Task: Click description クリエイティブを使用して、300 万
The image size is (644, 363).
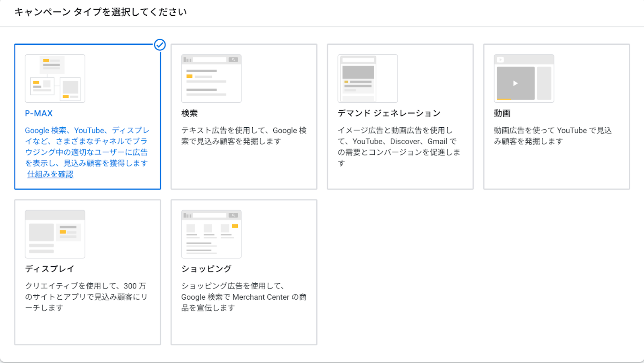Action: pos(87,297)
